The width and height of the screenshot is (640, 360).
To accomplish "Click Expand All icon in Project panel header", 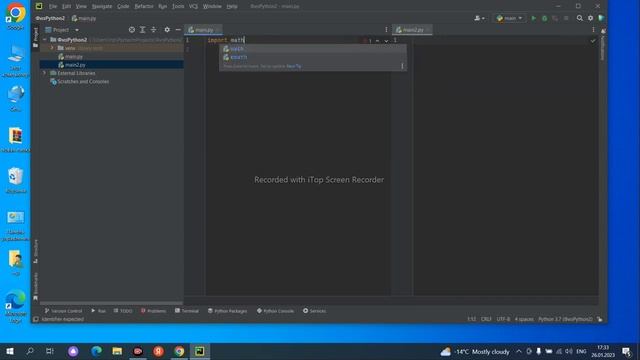I will (x=142, y=30).
